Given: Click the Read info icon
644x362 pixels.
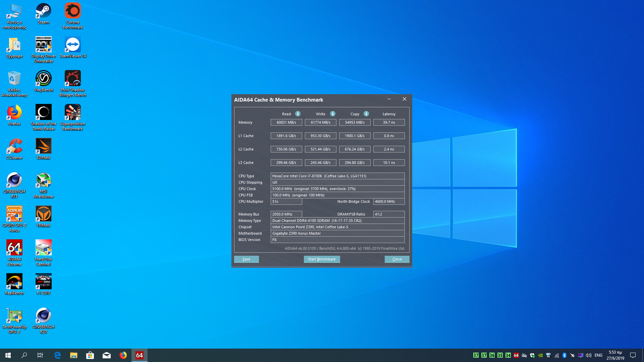Looking at the screenshot, I should click(298, 114).
